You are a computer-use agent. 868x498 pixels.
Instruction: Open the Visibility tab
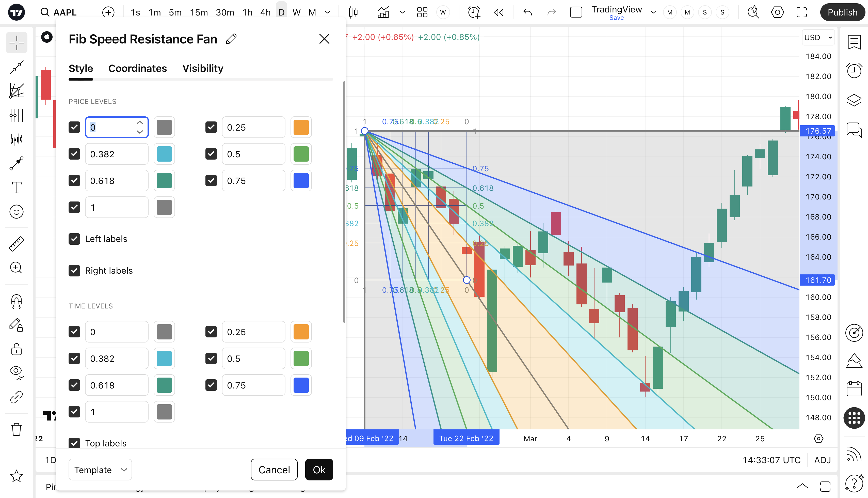(203, 68)
